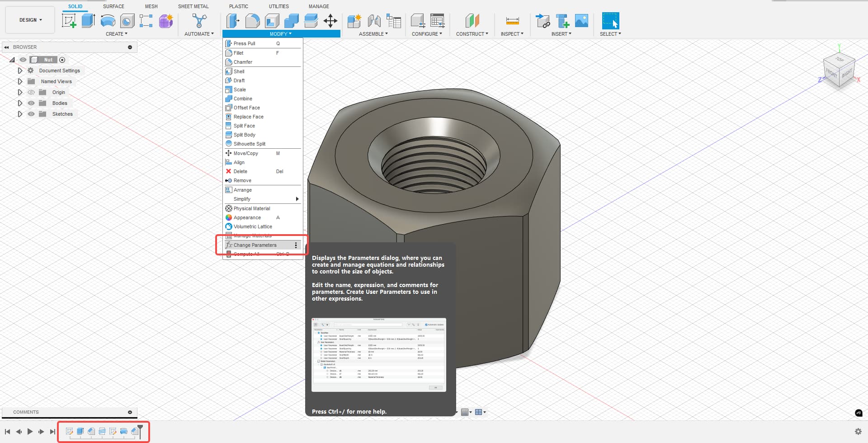Click the timeline rollback marker
868x443 pixels.
click(x=140, y=431)
